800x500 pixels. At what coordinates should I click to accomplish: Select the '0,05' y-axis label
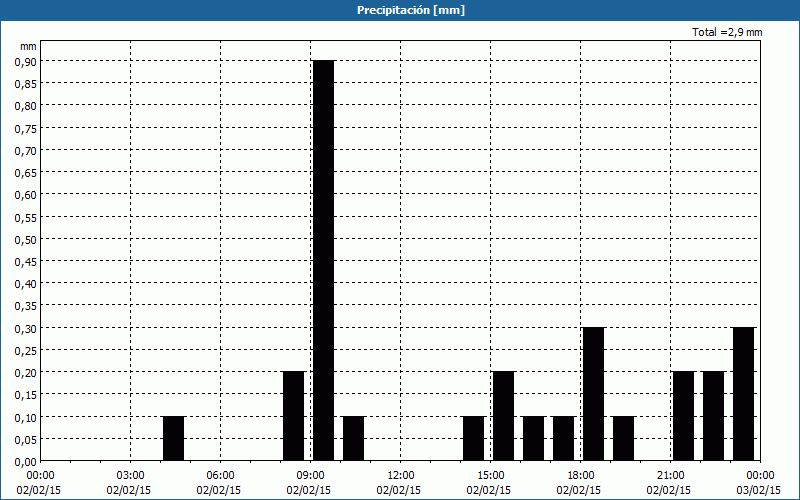pyautogui.click(x=26, y=440)
